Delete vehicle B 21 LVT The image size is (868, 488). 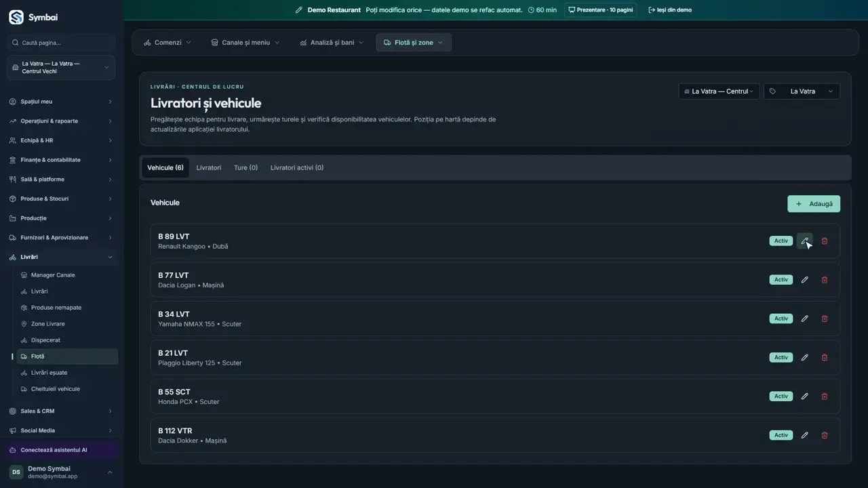825,357
